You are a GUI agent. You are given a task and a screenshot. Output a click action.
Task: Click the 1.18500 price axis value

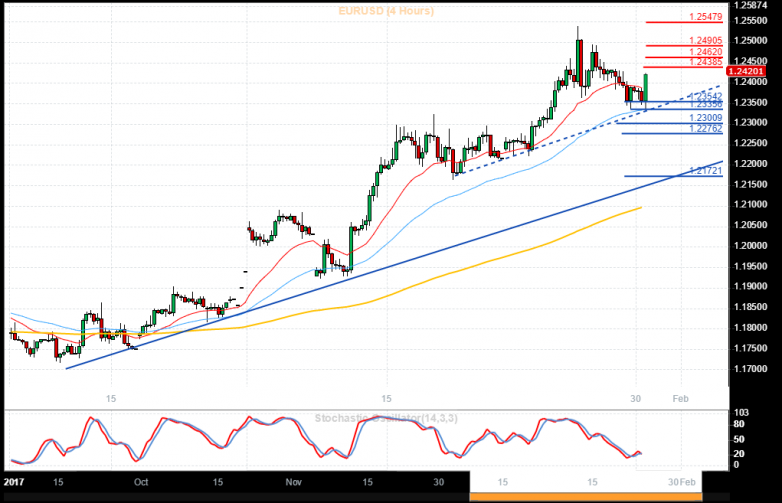[x=751, y=307]
